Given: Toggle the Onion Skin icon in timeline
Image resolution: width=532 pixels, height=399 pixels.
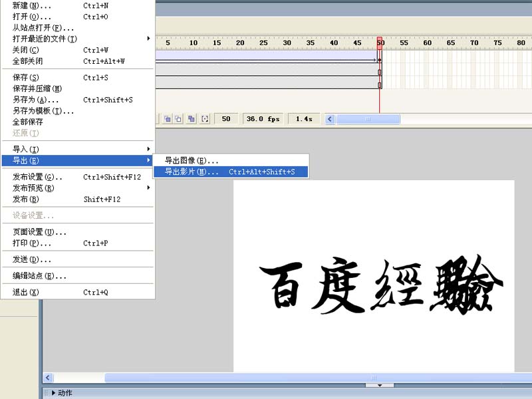Looking at the screenshot, I should tap(168, 119).
